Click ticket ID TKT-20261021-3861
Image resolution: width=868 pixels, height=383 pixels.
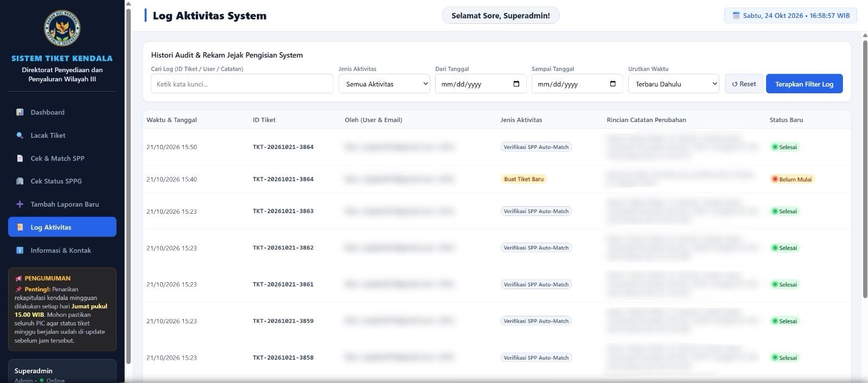(283, 284)
